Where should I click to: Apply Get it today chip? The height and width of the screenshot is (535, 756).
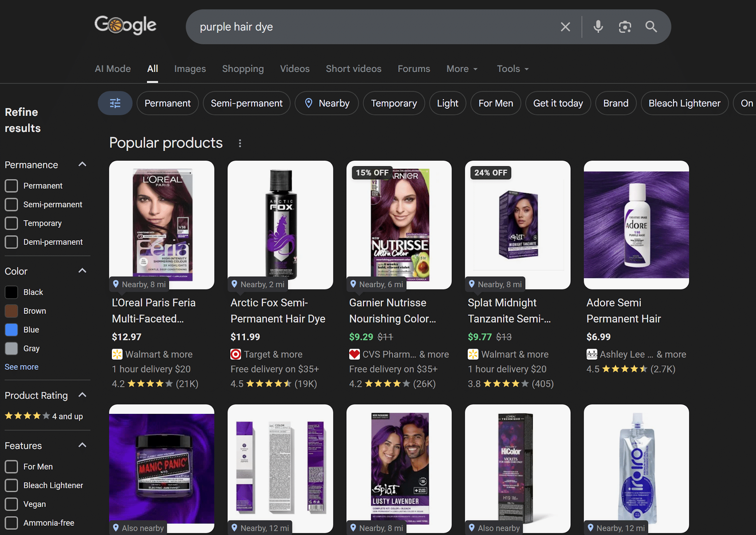point(558,103)
